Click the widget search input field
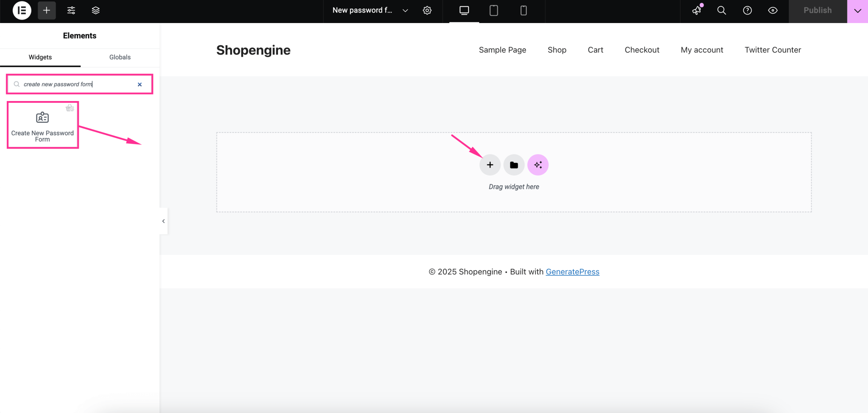Viewport: 868px width, 413px height. [x=79, y=84]
